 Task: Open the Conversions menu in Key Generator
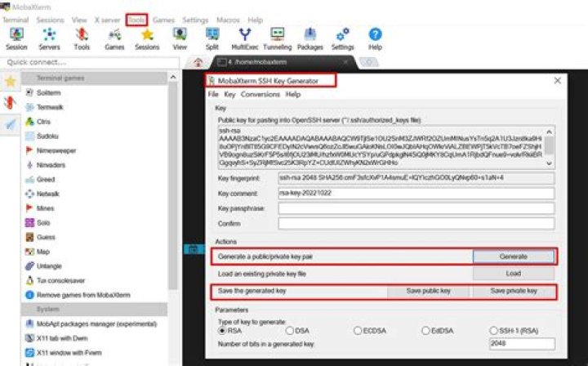pos(260,95)
